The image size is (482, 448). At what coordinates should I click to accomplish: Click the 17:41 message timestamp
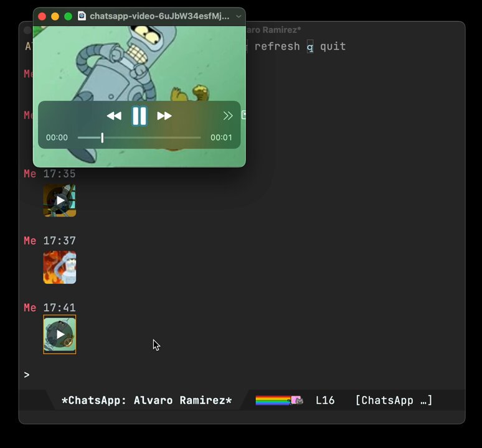coord(59,307)
